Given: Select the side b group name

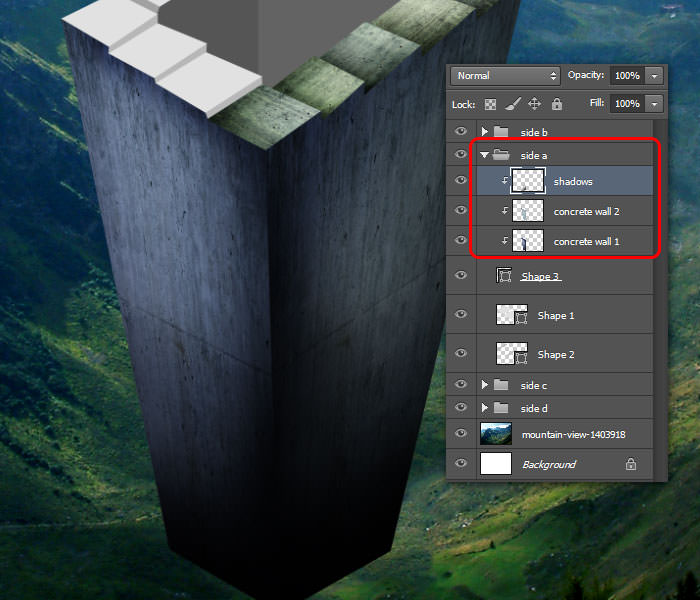Looking at the screenshot, I should tap(534, 132).
